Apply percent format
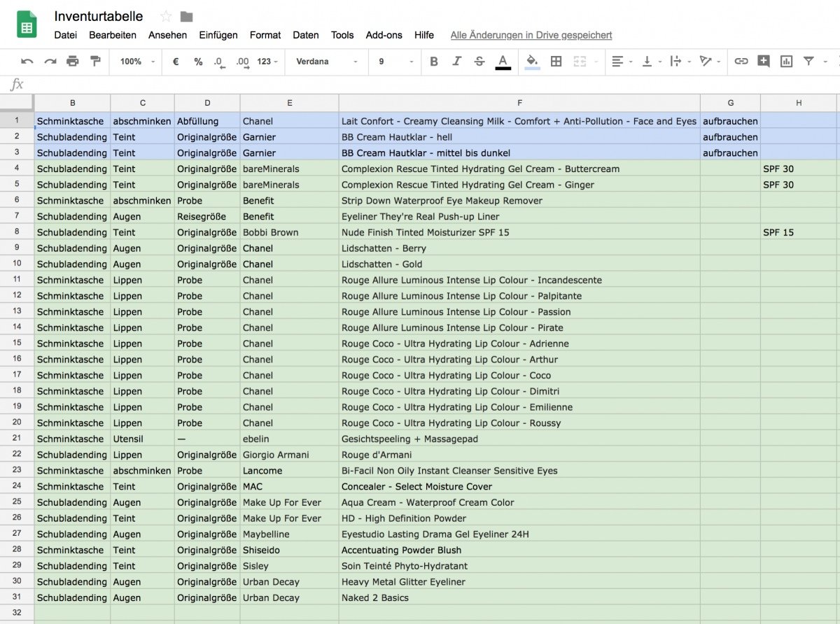This screenshot has height=624, width=840. 198,62
